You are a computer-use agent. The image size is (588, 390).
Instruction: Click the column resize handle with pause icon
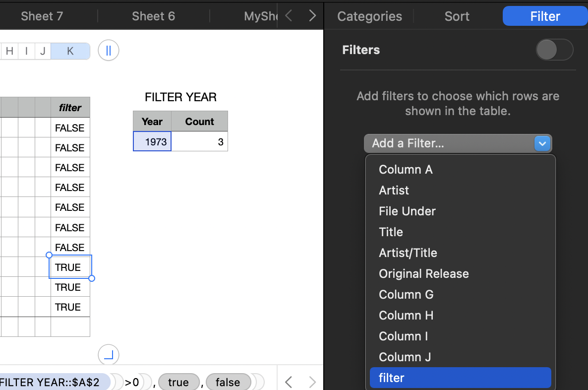(x=109, y=51)
